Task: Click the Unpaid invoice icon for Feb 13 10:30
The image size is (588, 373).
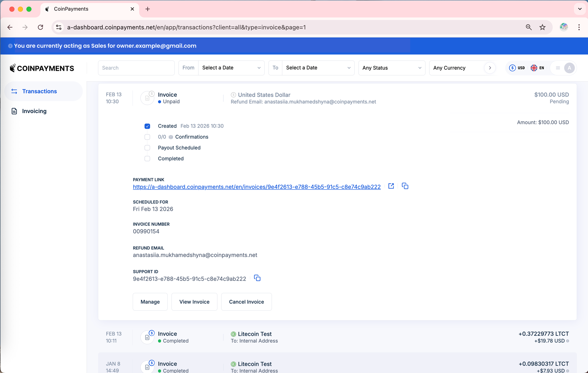Action: point(147,98)
